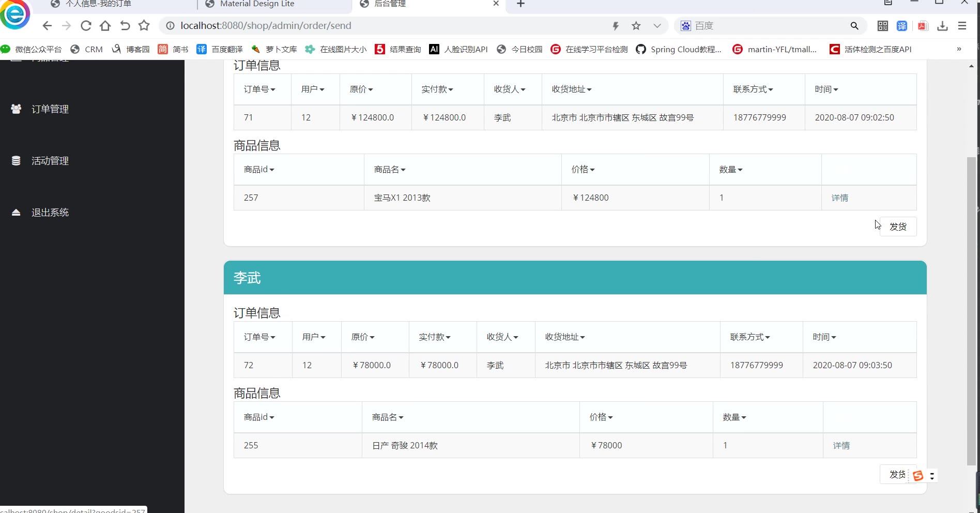Open the 微信公众平台 bookmark
Viewport: 980px width, 513px height.
click(32, 49)
